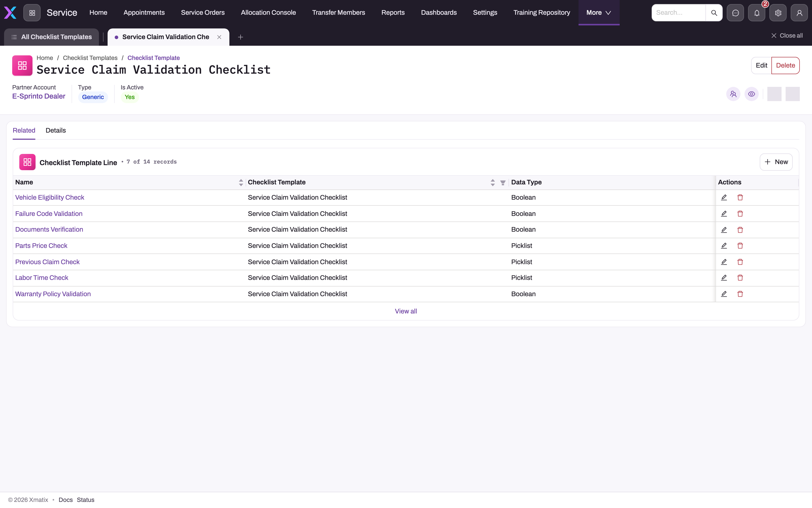Open the Checklist Template column filter
812x508 pixels.
pyautogui.click(x=503, y=183)
